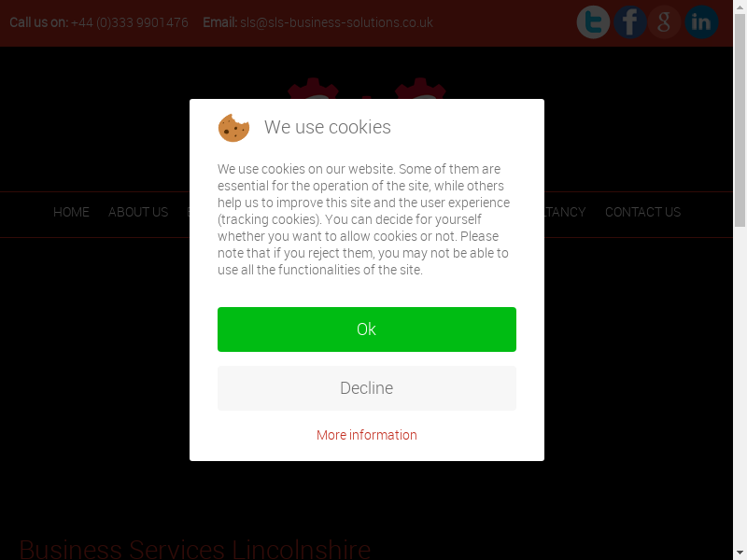The height and width of the screenshot is (560, 747).
Task: Click the email address sls@sls-business-solutions.co.uk
Action: coord(336,22)
